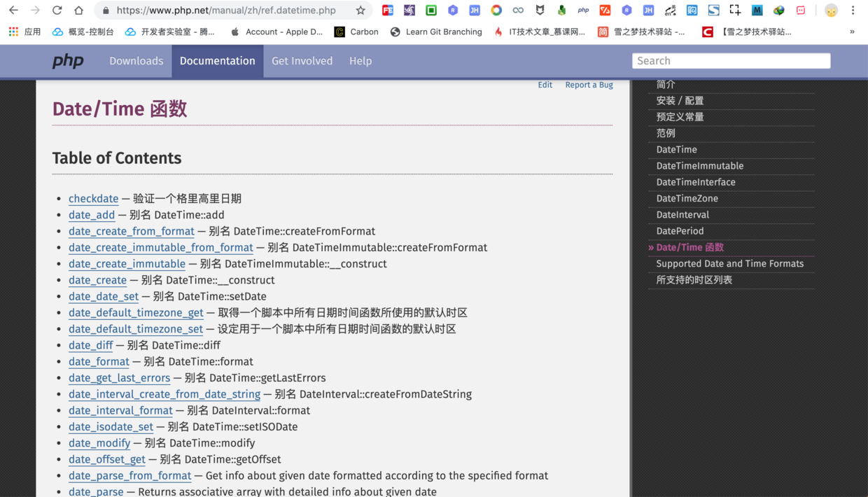
Task: Open the php extension icon in the browser toolbar
Action: click(583, 10)
